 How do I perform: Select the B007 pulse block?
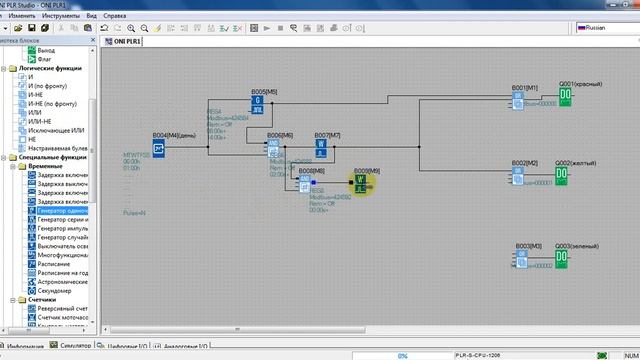[x=321, y=149]
